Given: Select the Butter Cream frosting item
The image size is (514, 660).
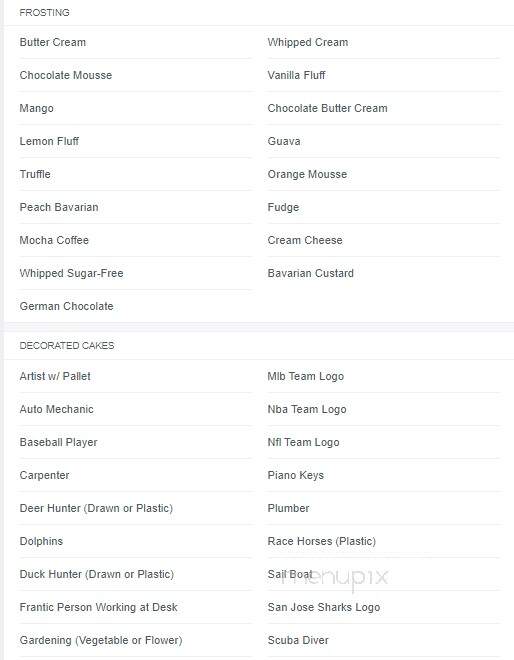Looking at the screenshot, I should click(53, 42).
